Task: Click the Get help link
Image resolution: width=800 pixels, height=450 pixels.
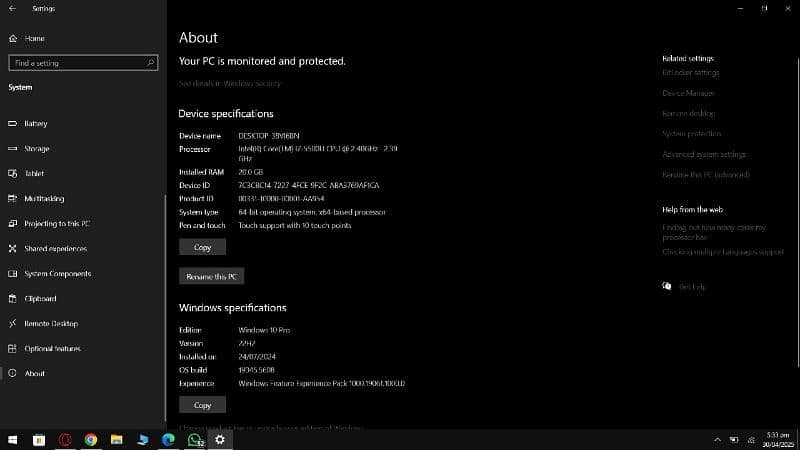Action: (x=692, y=287)
